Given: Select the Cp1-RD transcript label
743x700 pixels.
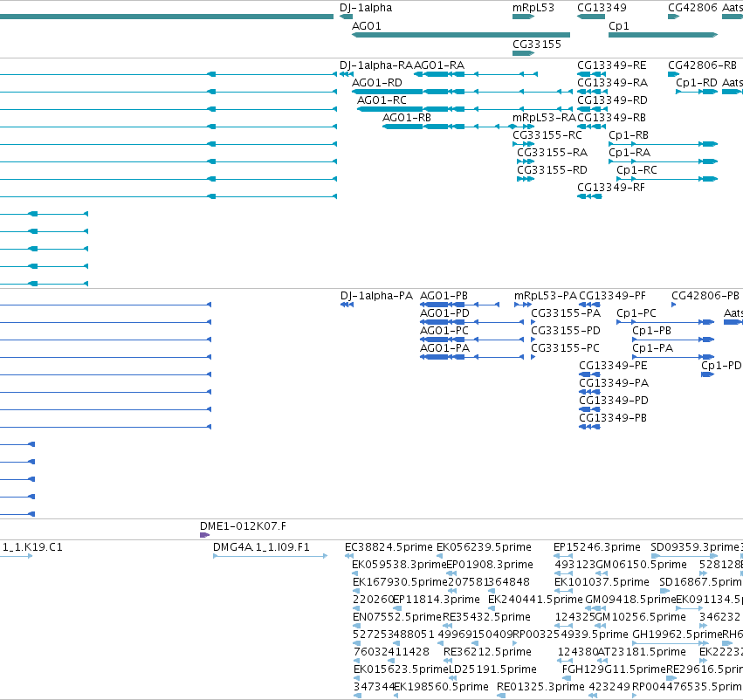Looking at the screenshot, I should tap(697, 83).
